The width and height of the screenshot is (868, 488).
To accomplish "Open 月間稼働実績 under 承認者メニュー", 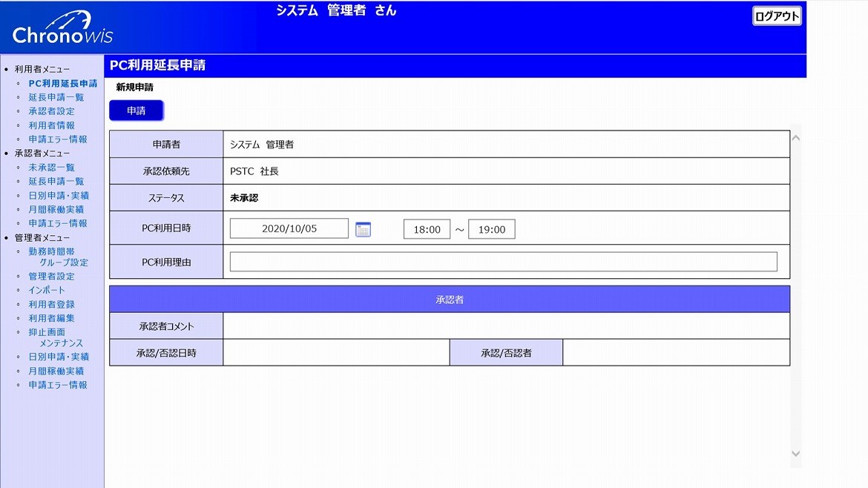I will tap(56, 209).
